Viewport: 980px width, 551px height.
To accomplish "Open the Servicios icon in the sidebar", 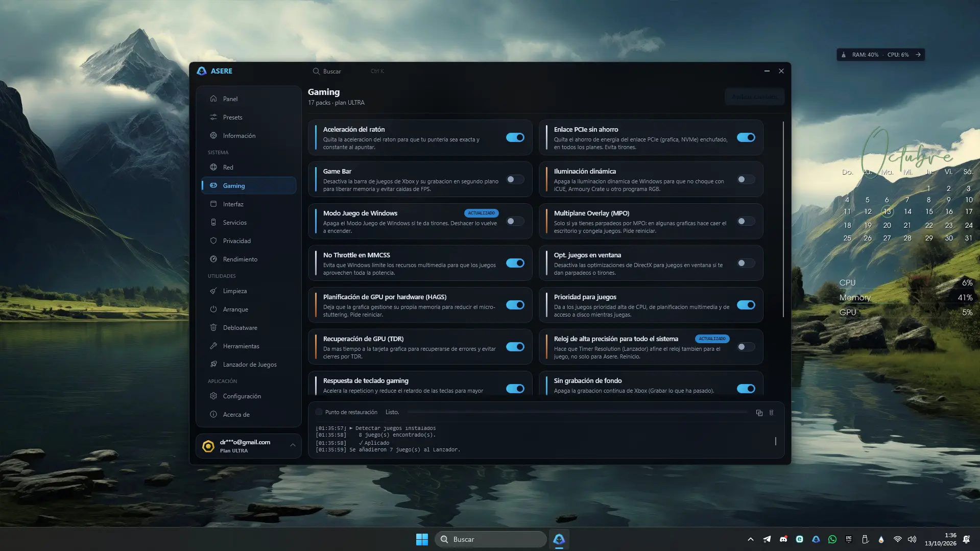I will tap(213, 222).
